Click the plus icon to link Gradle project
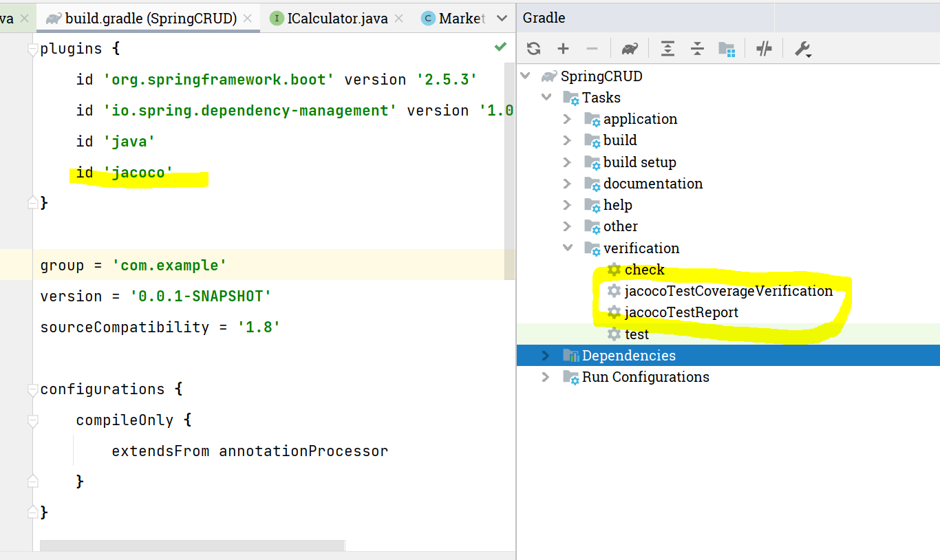Viewport: 940px width, 560px height. pyautogui.click(x=563, y=48)
